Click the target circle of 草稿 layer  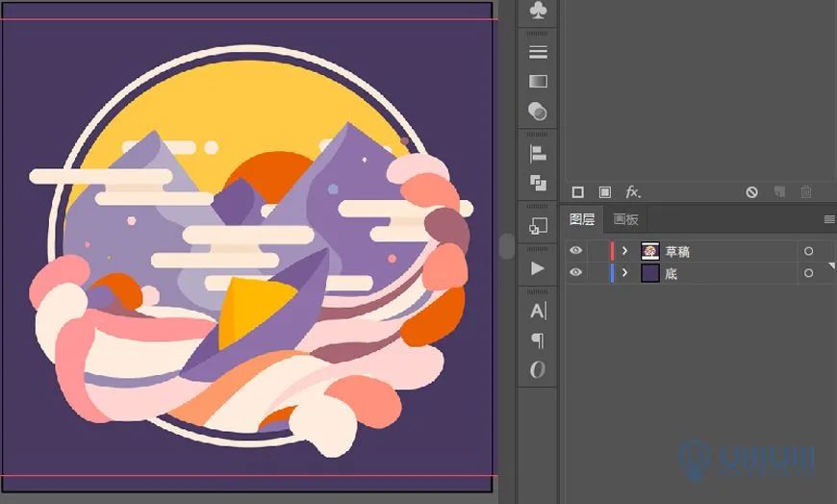point(808,251)
